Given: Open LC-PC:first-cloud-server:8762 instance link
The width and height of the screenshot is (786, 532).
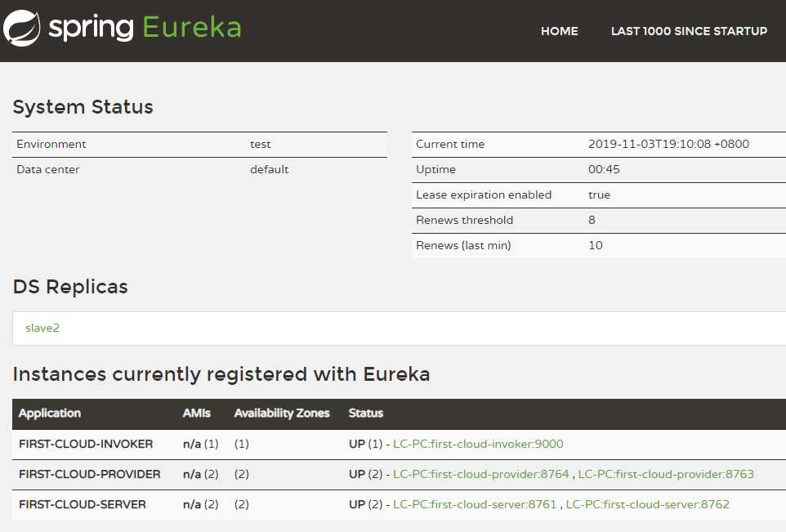Looking at the screenshot, I should click(x=648, y=504).
